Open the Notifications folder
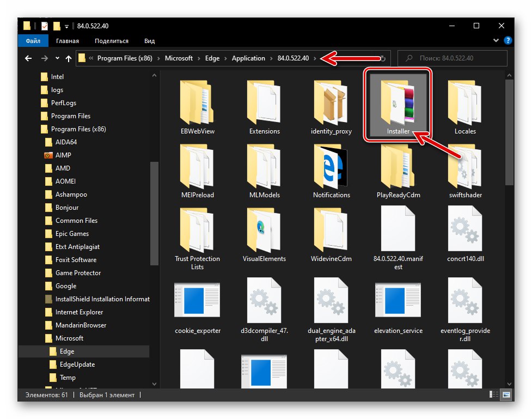This screenshot has height=419, width=532. coord(331,171)
